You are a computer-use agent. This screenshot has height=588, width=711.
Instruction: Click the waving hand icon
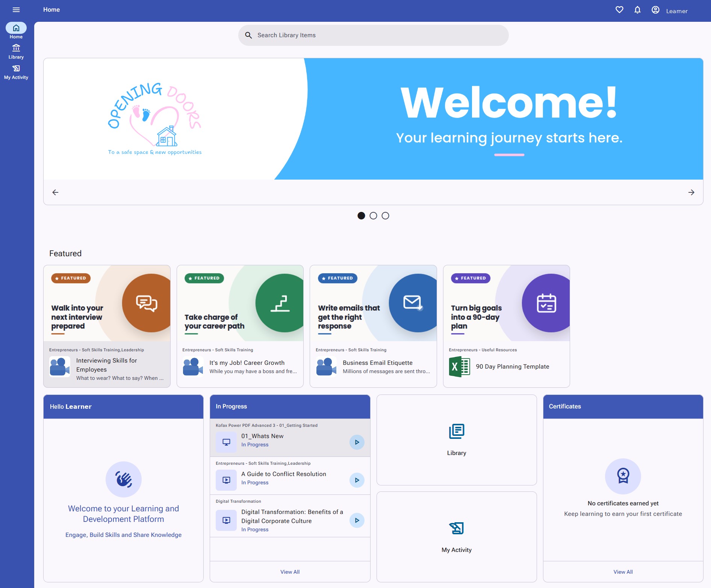[124, 479]
